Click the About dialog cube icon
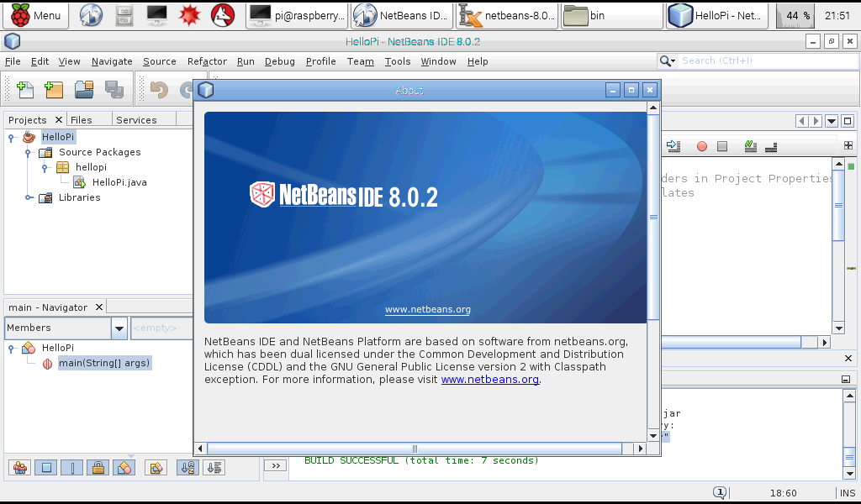 tap(206, 90)
